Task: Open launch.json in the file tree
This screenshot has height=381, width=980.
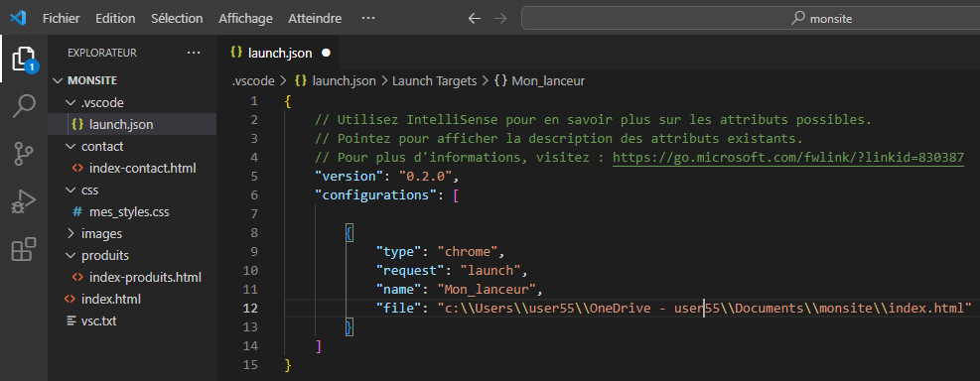Action: click(x=132, y=124)
